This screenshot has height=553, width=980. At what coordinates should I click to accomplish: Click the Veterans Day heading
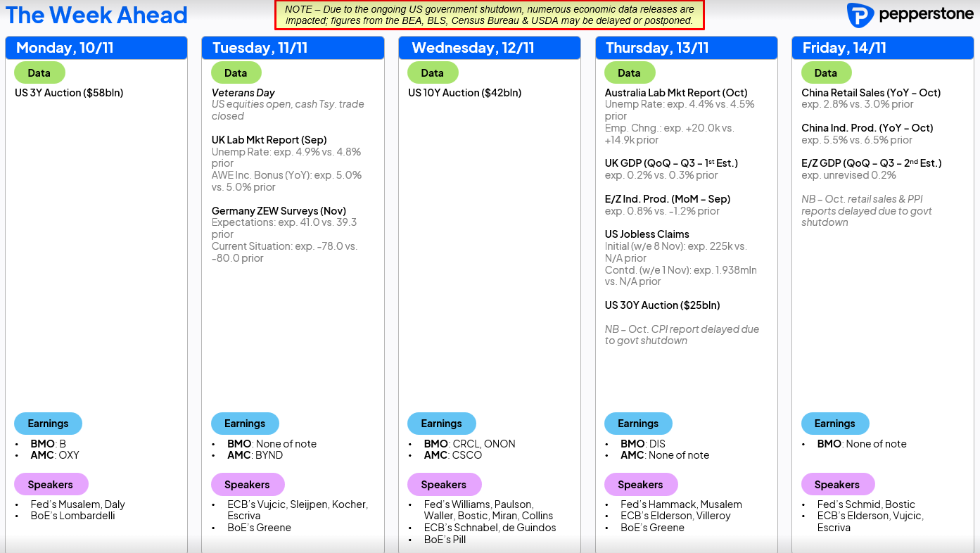coord(243,93)
